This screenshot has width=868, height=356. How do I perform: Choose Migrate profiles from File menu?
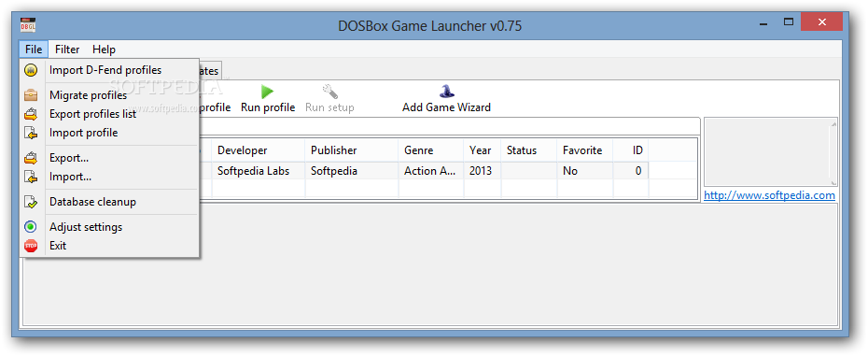(x=109, y=95)
